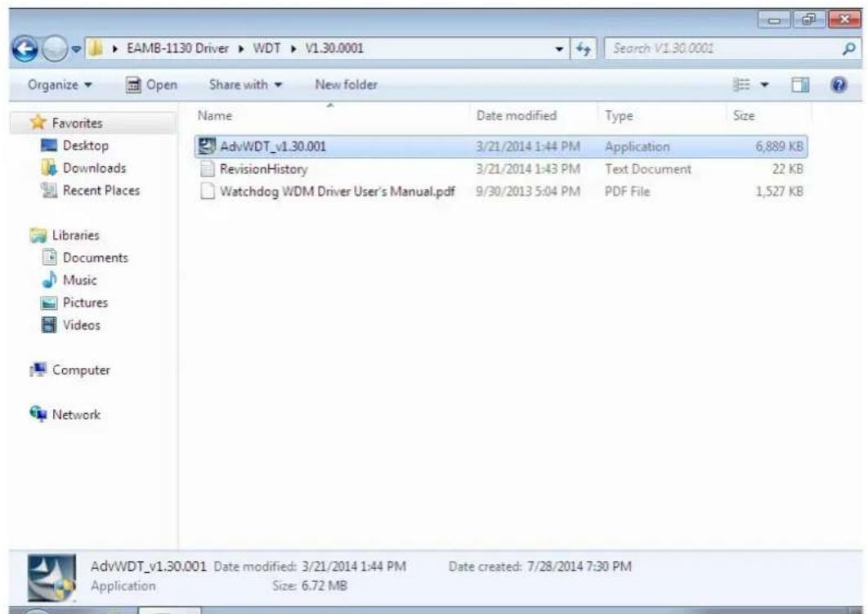This screenshot has width=868, height=614.
Task: Click the 6,889 KB size cell
Action: coord(780,146)
